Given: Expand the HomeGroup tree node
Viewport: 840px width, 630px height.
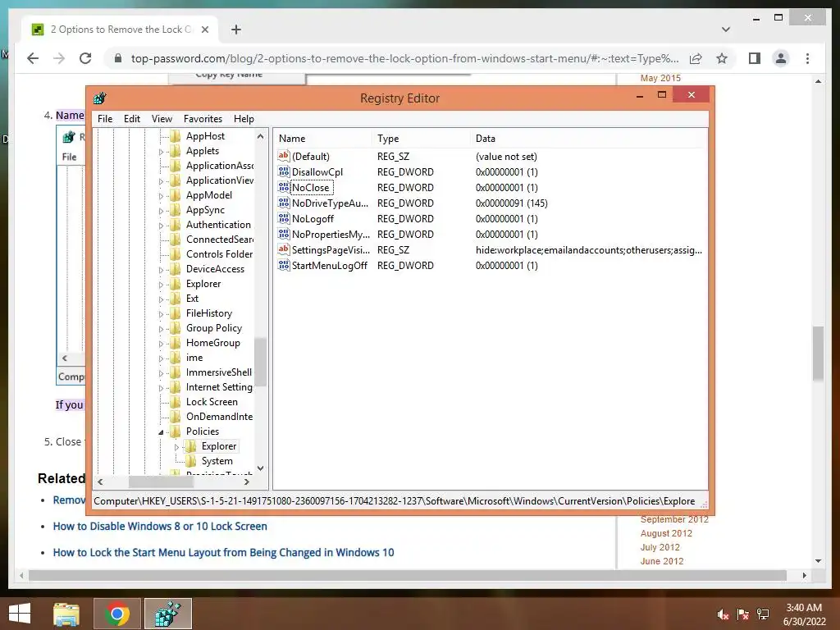Looking at the screenshot, I should (161, 344).
